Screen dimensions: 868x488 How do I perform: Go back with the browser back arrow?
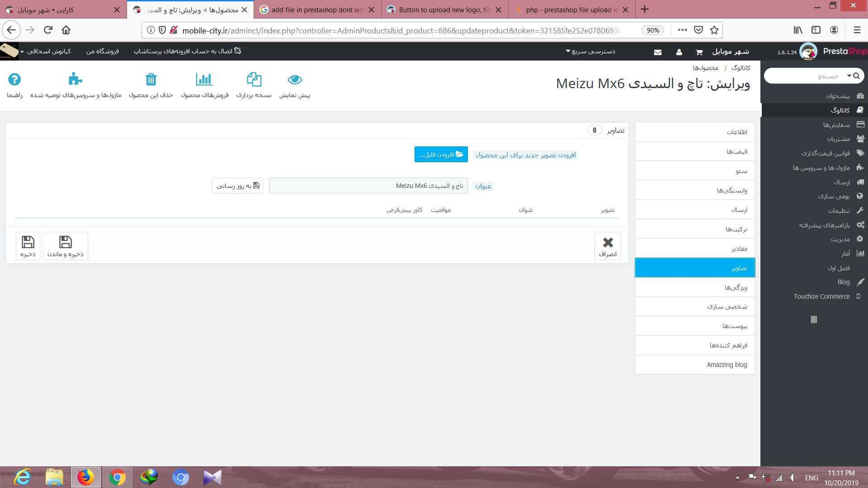click(11, 30)
